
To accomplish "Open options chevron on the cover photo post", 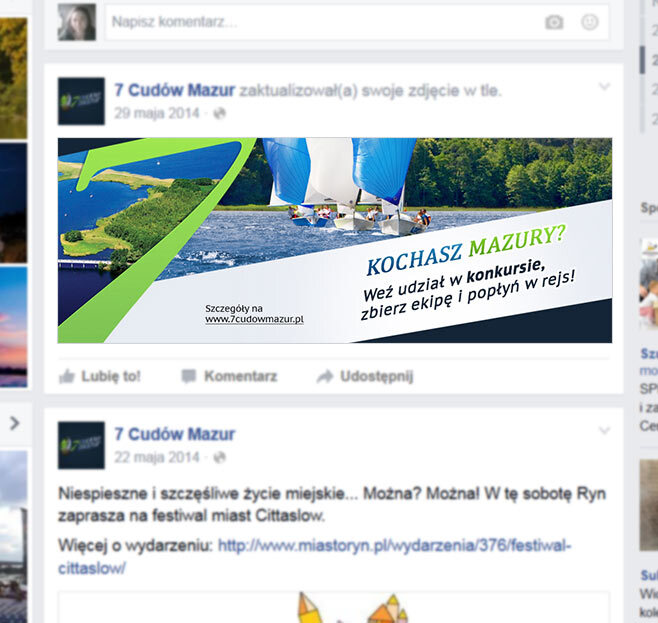I will point(604,86).
